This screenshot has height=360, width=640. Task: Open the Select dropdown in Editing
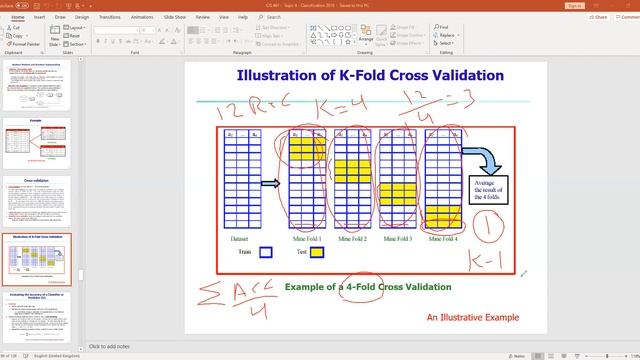[444, 43]
